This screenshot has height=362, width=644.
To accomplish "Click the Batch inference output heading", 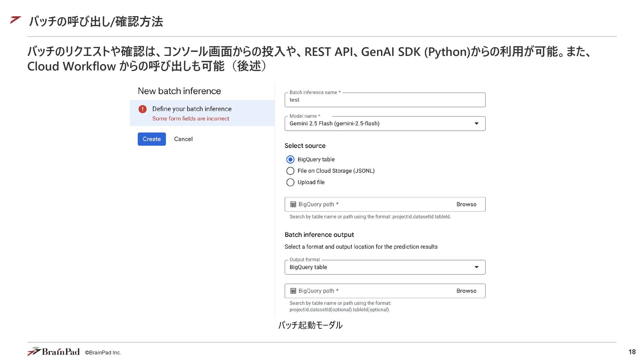I will (x=319, y=235).
